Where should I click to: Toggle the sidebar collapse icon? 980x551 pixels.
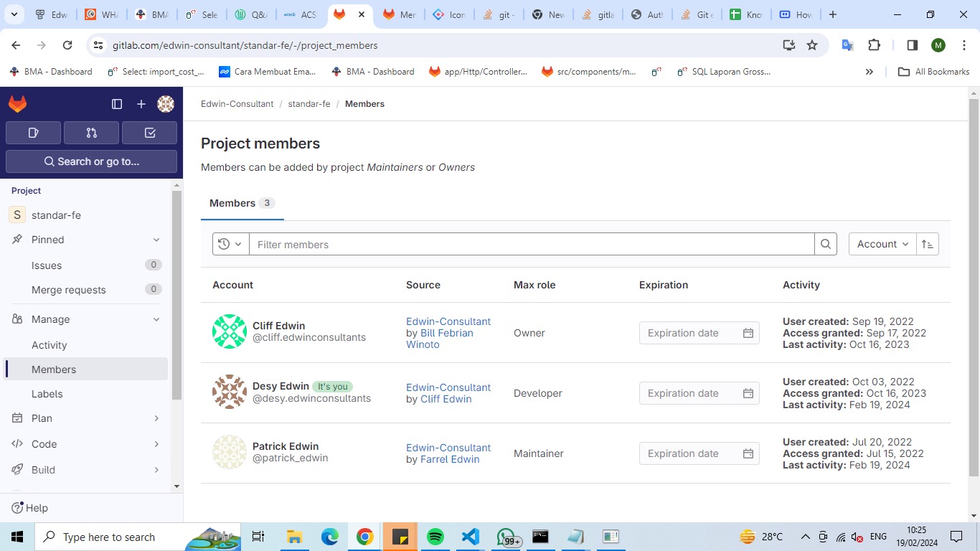(117, 104)
